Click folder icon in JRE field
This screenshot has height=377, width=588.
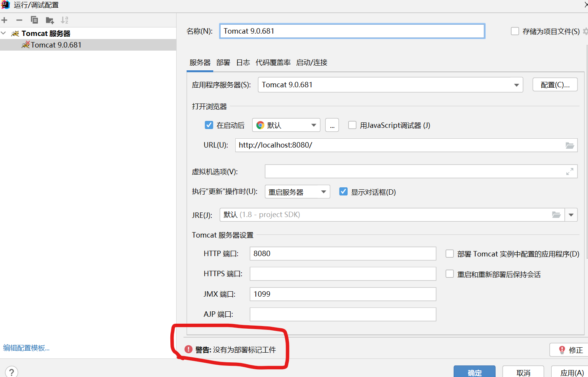[556, 215]
